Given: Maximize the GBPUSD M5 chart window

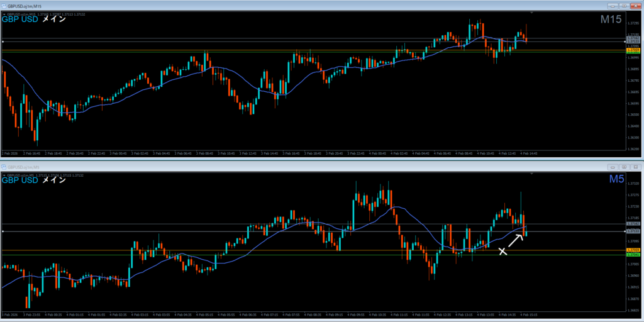Looking at the screenshot, I should (x=624, y=167).
